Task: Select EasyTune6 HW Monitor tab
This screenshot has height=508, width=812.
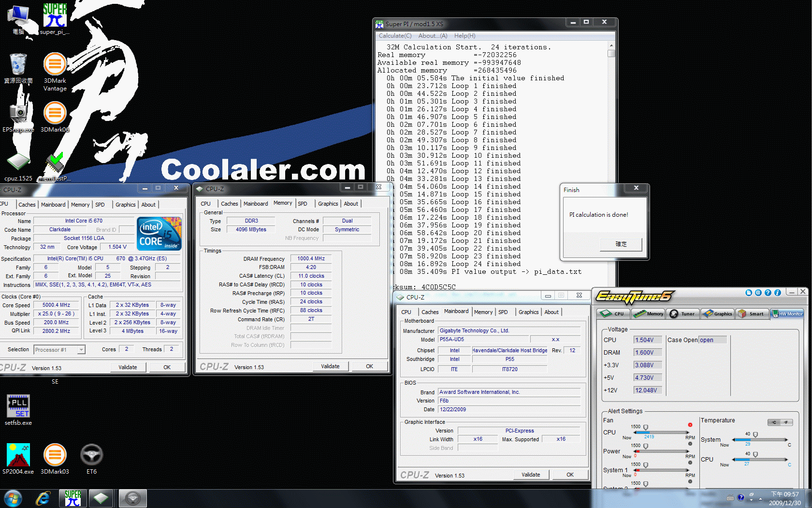Action: [787, 314]
